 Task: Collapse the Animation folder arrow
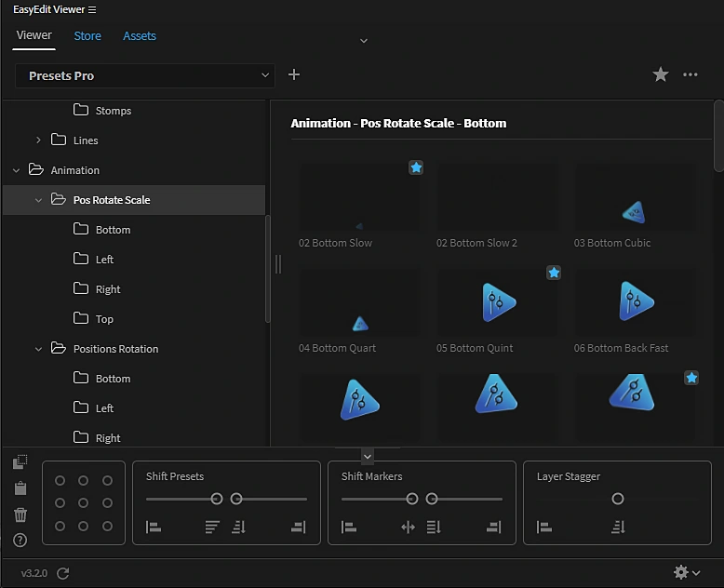click(x=16, y=170)
